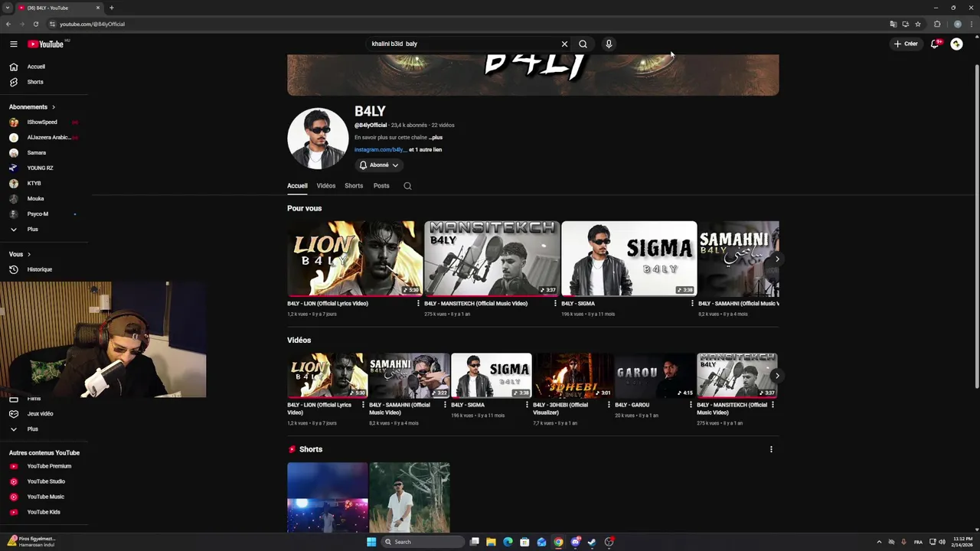Expand the Abonnements section
Image resolution: width=980 pixels, height=551 pixels.
click(x=32, y=107)
